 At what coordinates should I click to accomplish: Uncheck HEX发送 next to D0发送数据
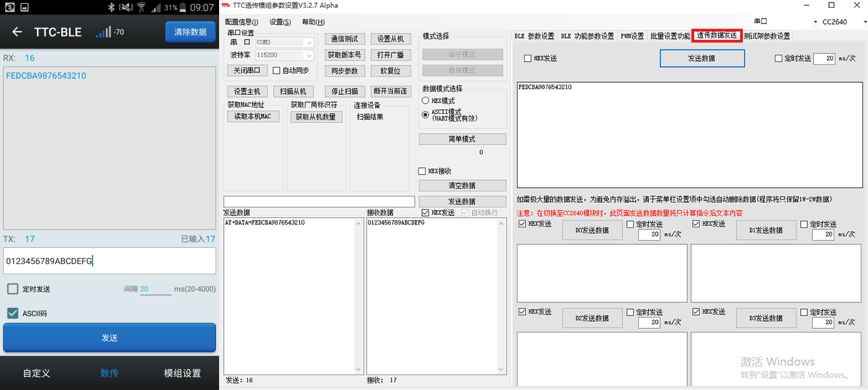point(522,224)
